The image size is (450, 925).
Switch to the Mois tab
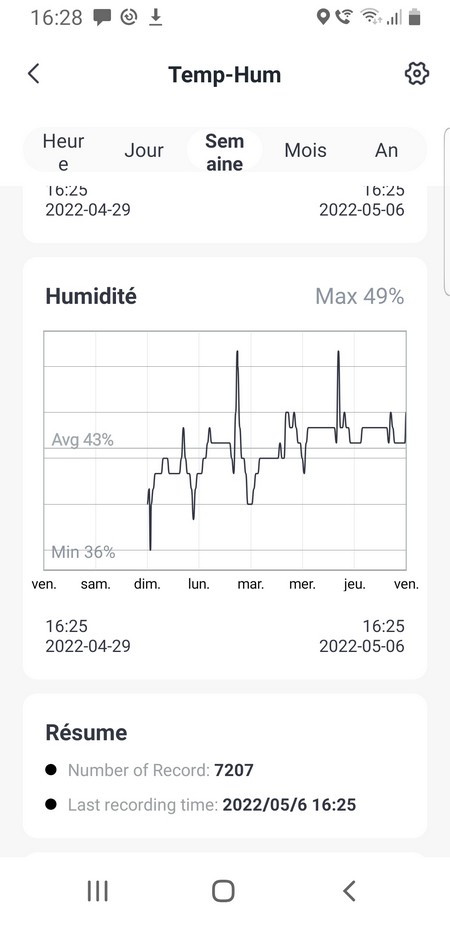[x=306, y=150]
